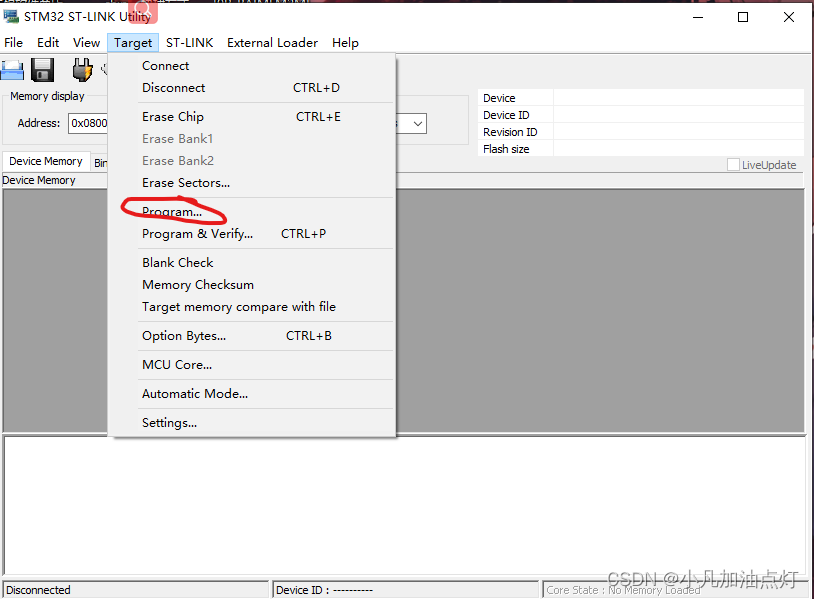Maximize the ST-LINK Utility window
The image size is (814, 599).
coord(743,17)
